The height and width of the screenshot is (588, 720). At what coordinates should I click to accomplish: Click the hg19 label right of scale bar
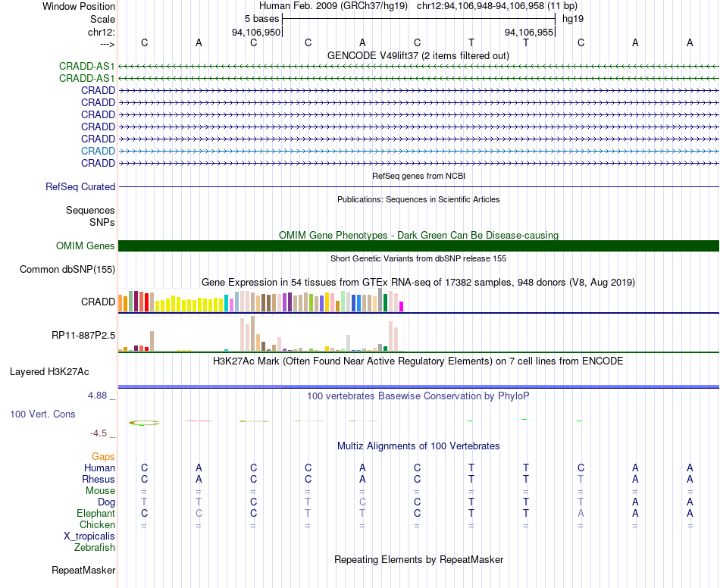coord(573,19)
